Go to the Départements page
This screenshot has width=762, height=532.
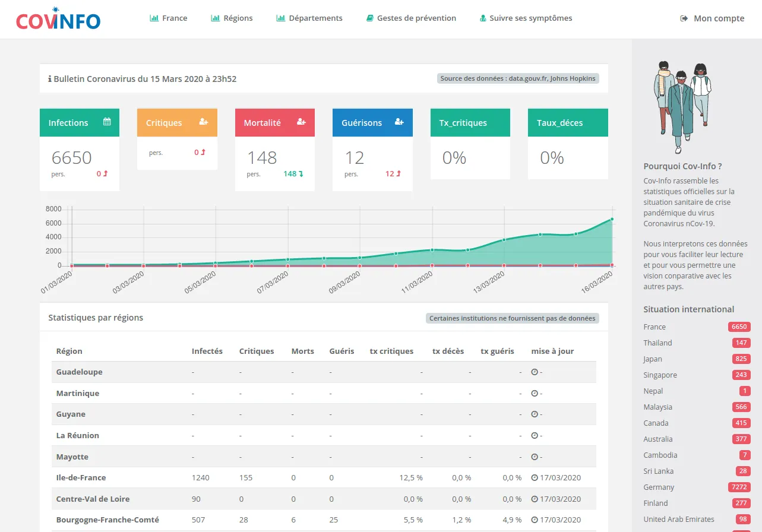(x=309, y=18)
